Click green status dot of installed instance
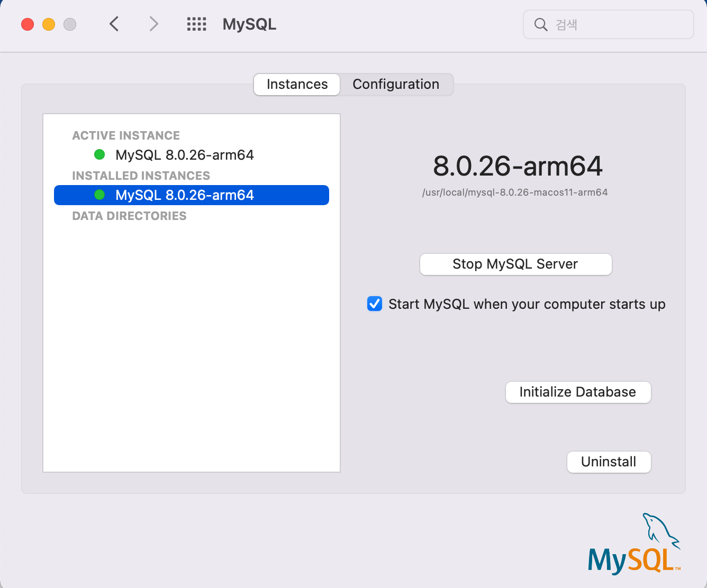The height and width of the screenshot is (588, 707). tap(99, 195)
